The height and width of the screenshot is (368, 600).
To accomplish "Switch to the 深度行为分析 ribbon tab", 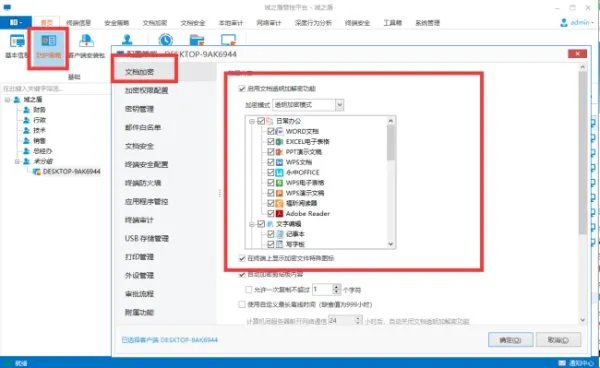I will coord(313,23).
